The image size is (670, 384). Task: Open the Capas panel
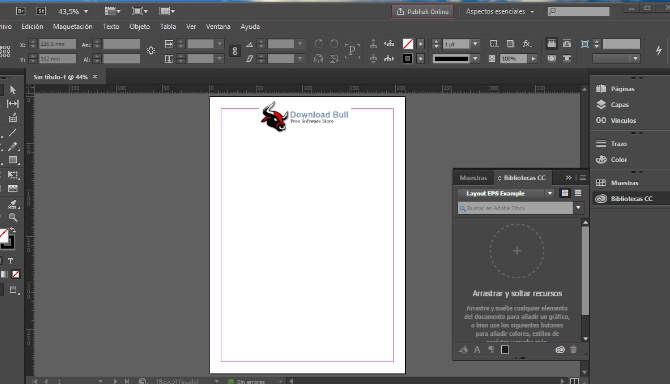612,105
